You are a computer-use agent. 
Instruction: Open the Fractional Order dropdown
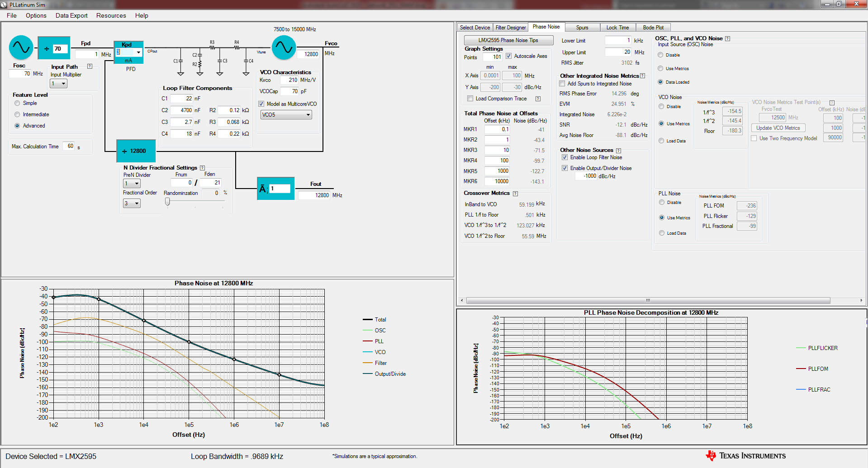pyautogui.click(x=132, y=203)
